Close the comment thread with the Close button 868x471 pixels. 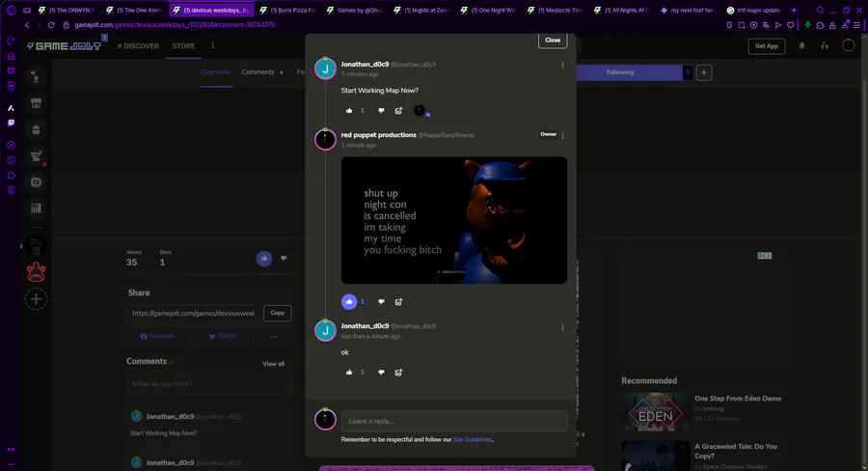click(x=553, y=40)
